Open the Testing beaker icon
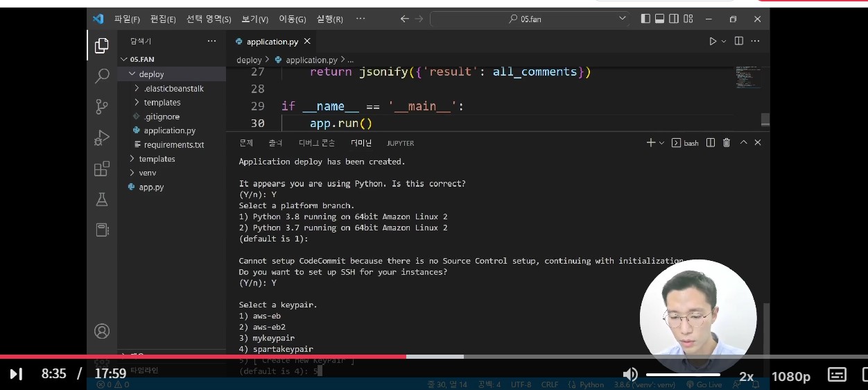 [x=102, y=199]
